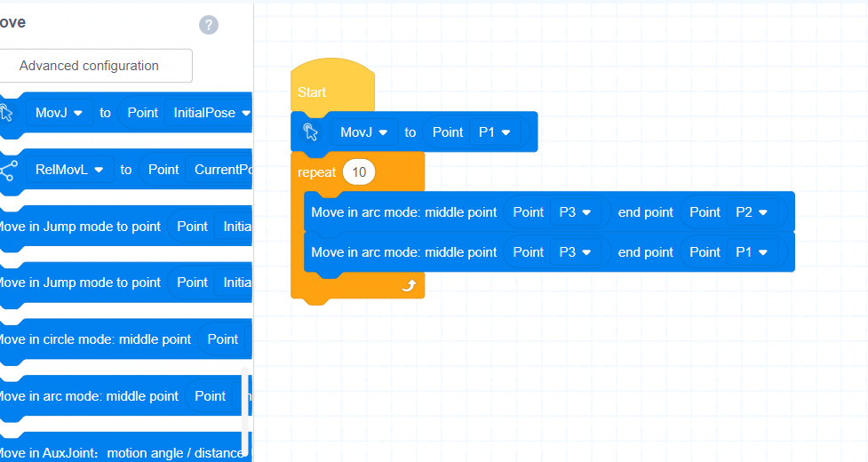
Task: Open end point P1 dropdown in second arc block
Action: click(752, 252)
